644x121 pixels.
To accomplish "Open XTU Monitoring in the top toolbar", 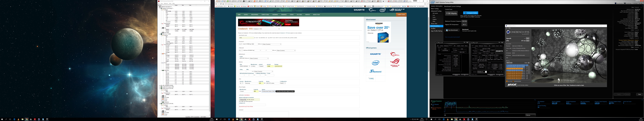I will pos(627,3).
